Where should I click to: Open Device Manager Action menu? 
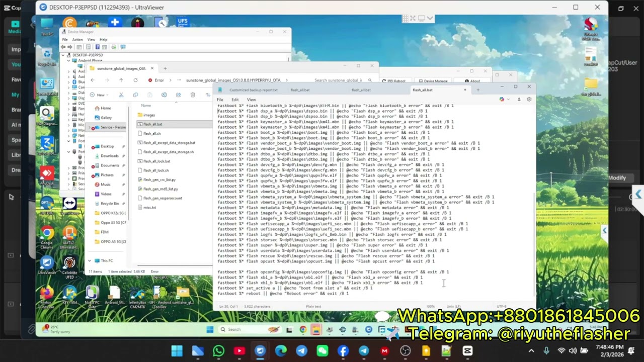[x=77, y=40]
